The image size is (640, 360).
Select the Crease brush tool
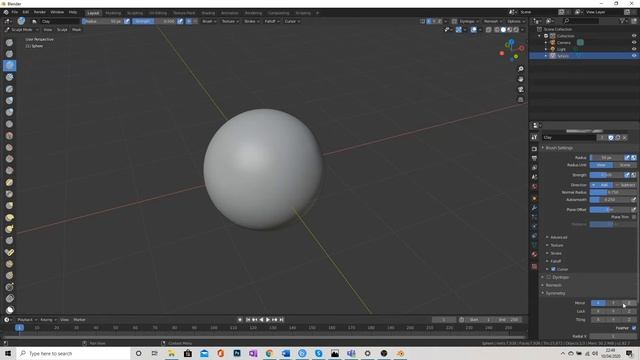click(x=9, y=124)
